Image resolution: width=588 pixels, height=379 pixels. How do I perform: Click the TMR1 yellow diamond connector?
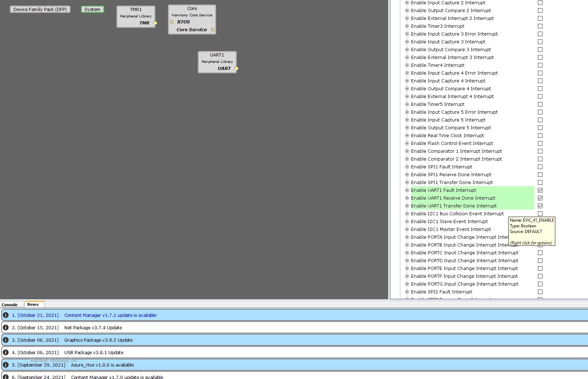coord(155,23)
